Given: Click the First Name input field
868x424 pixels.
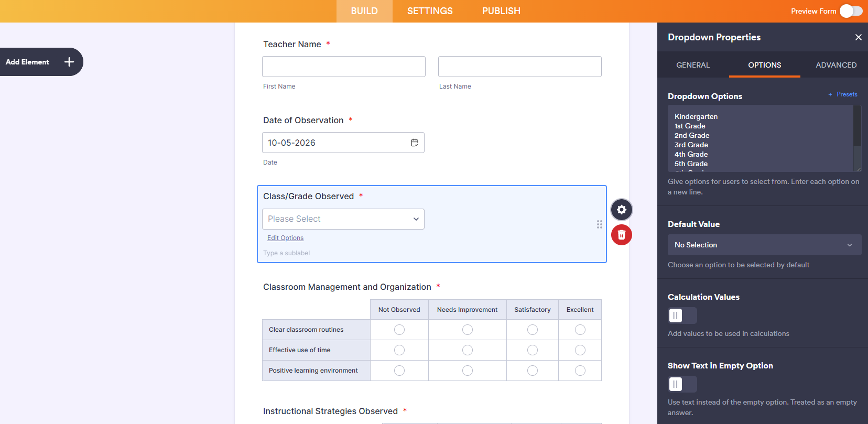Looking at the screenshot, I should pos(344,67).
